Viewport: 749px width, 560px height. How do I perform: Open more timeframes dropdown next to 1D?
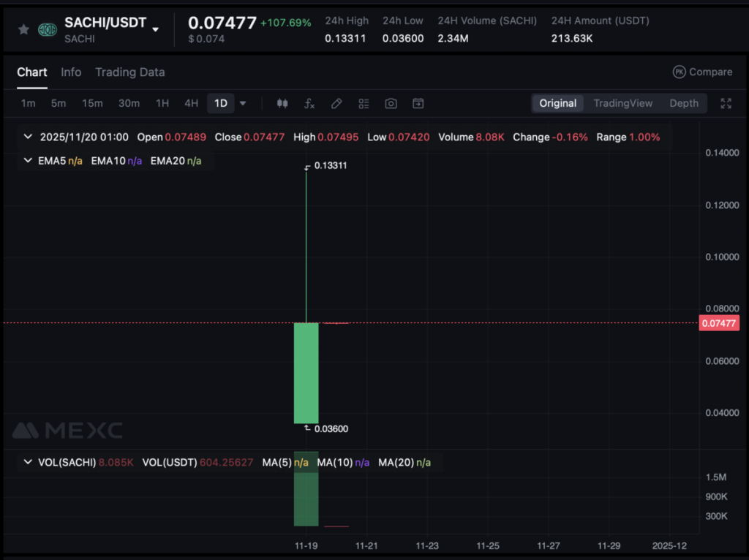[243, 104]
